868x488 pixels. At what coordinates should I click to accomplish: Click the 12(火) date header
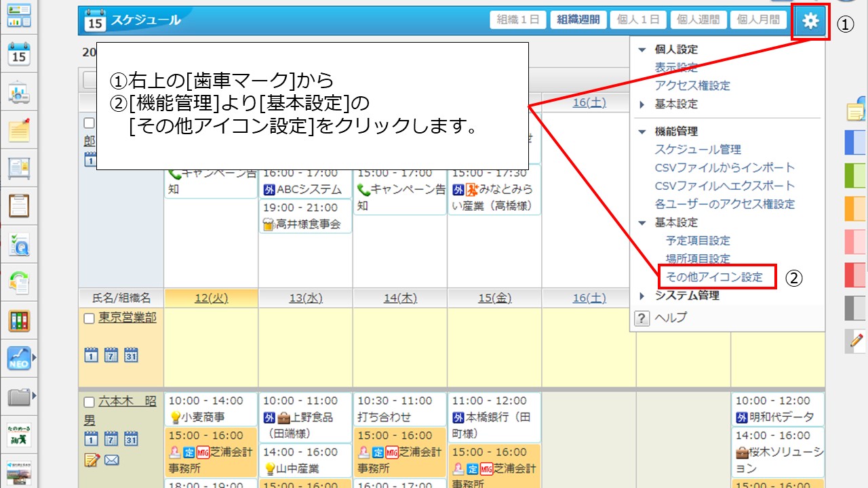[211, 298]
